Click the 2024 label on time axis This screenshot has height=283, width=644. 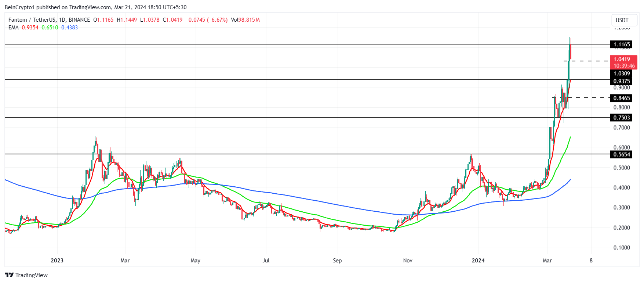coord(478,261)
